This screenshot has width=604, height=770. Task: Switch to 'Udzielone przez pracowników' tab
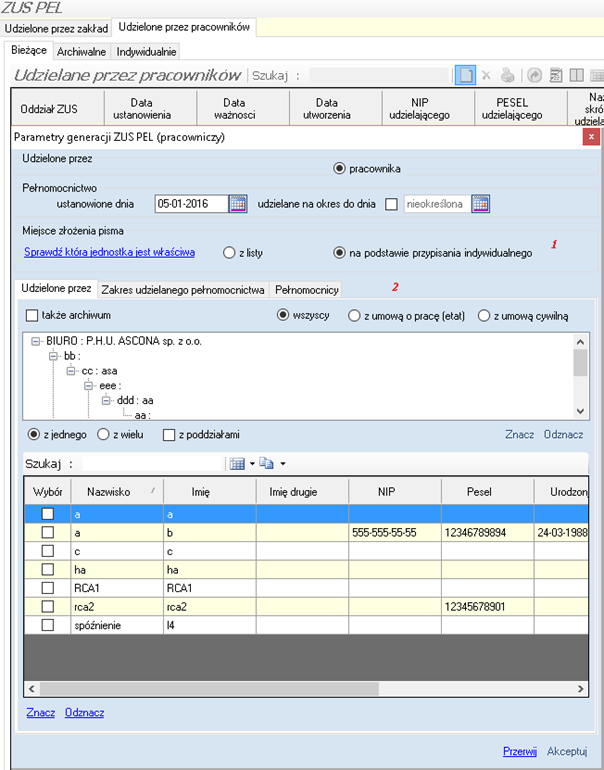pos(184,27)
